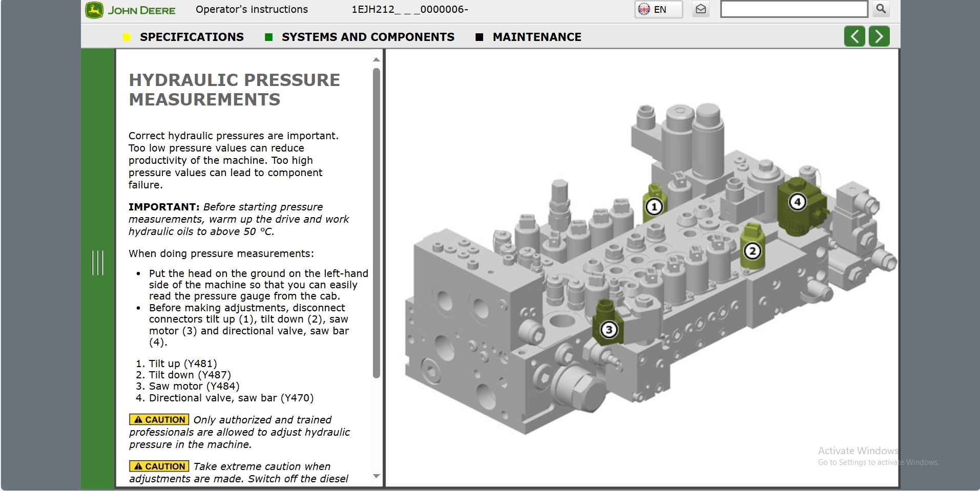Select callout 4 directional valve connector
Screen dimensions: 980x491
[x=797, y=202]
